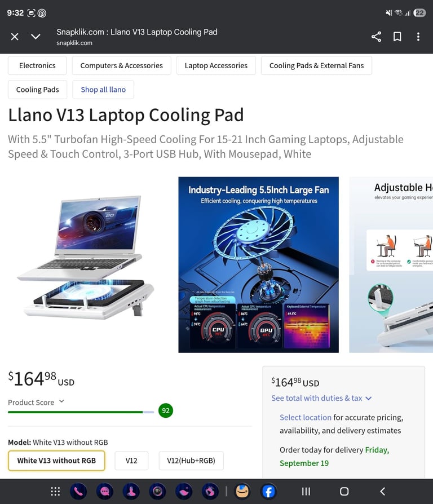Open the Facebook app in the dock
The width and height of the screenshot is (433, 504).
(268, 491)
